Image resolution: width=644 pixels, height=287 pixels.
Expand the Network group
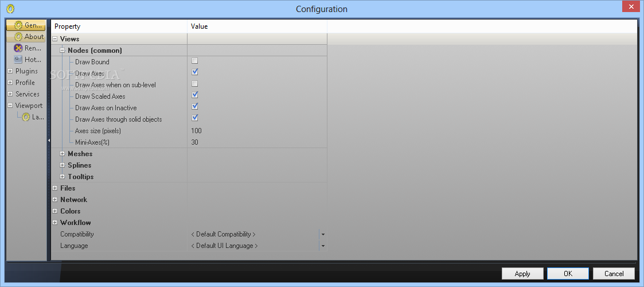pos(54,200)
